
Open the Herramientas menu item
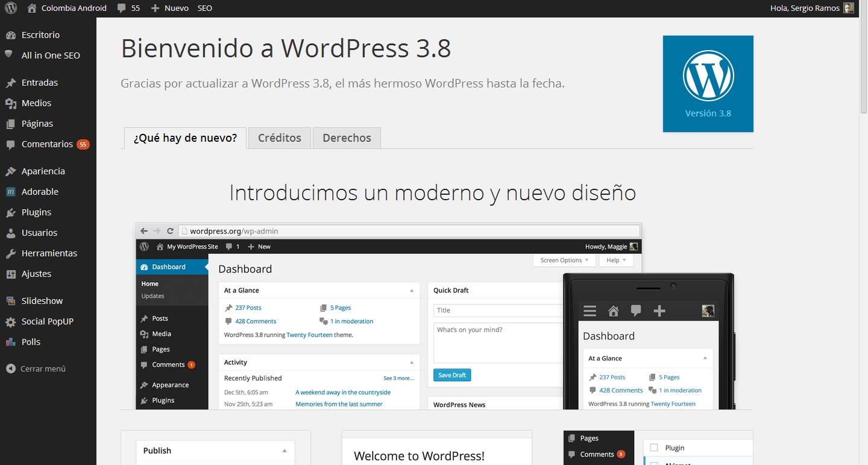point(48,253)
